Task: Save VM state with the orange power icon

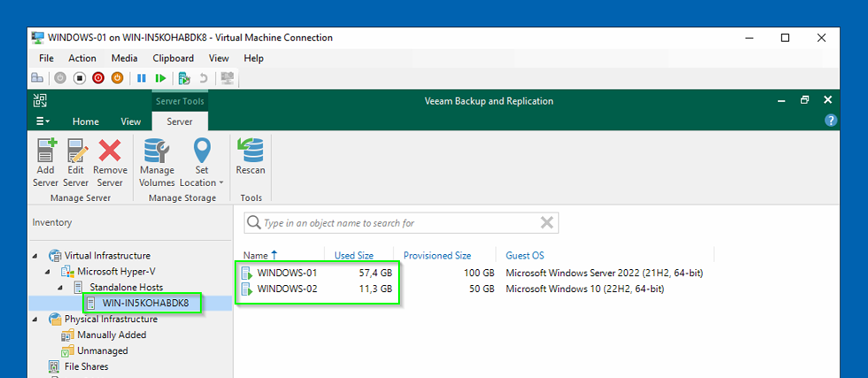Action: [118, 78]
